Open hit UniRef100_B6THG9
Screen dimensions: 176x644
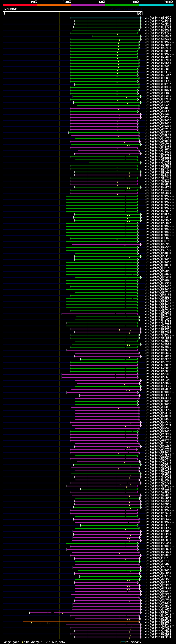tap(158, 108)
